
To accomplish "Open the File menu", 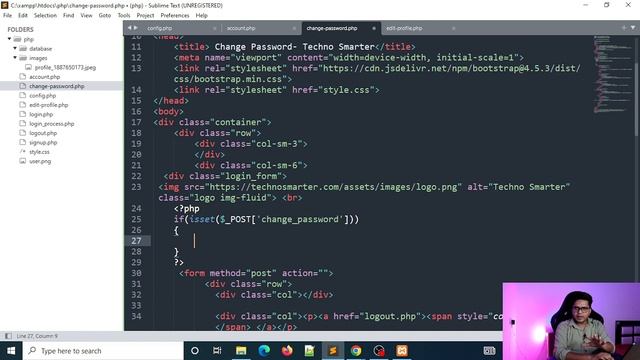I will 7,16.
